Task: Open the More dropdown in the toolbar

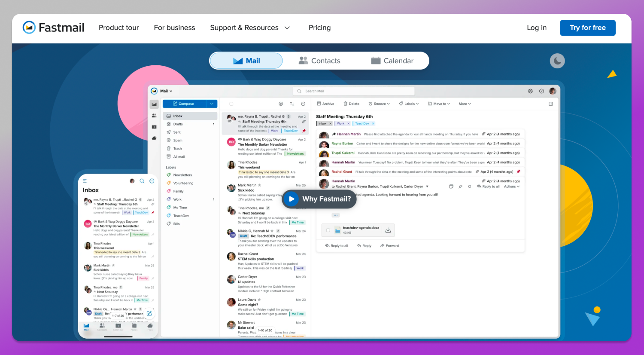Action: coord(465,104)
